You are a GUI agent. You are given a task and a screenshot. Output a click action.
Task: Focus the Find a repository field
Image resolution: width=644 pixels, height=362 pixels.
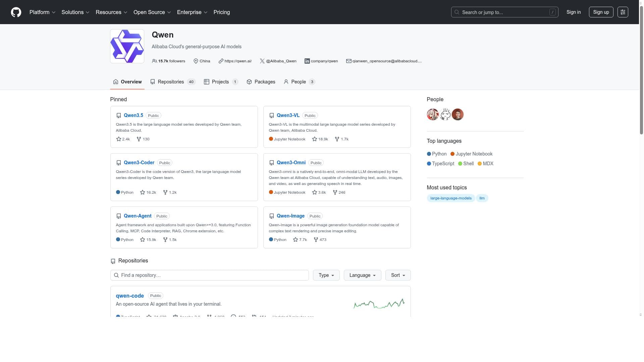[x=209, y=275]
